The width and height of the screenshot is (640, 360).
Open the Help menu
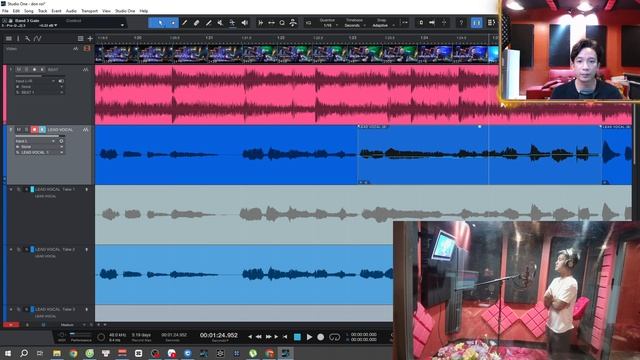point(144,11)
